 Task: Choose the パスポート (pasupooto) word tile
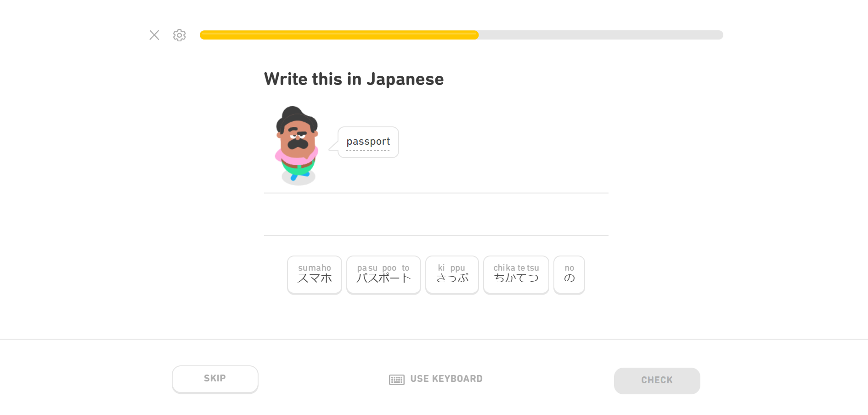tap(383, 274)
